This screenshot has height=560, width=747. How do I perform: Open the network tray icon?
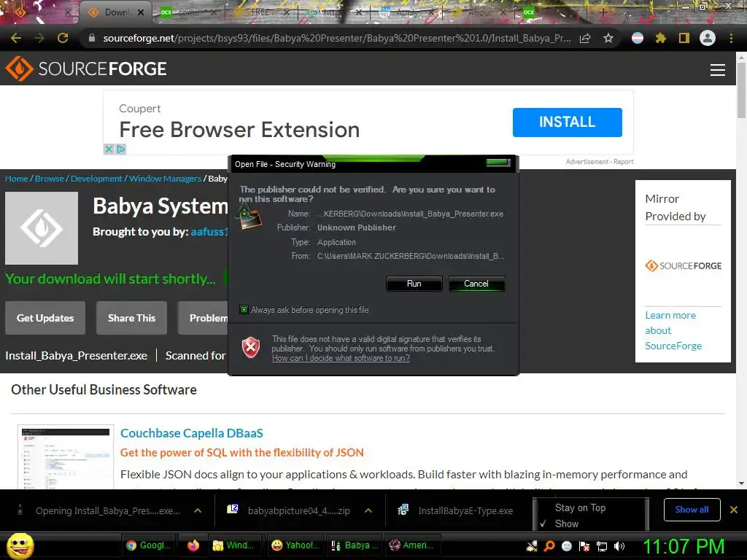602,545
